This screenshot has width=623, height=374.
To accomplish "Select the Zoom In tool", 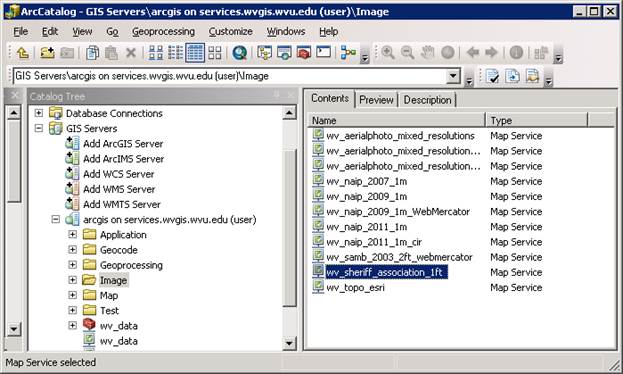I will point(388,52).
